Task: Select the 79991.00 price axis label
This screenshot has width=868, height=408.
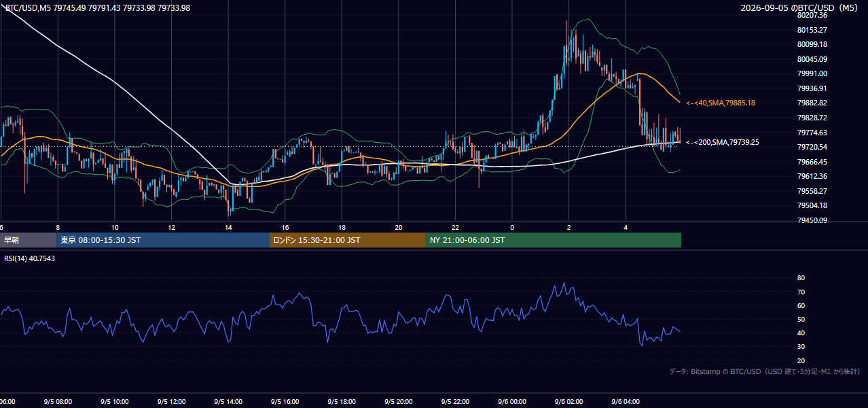Action: (x=812, y=73)
